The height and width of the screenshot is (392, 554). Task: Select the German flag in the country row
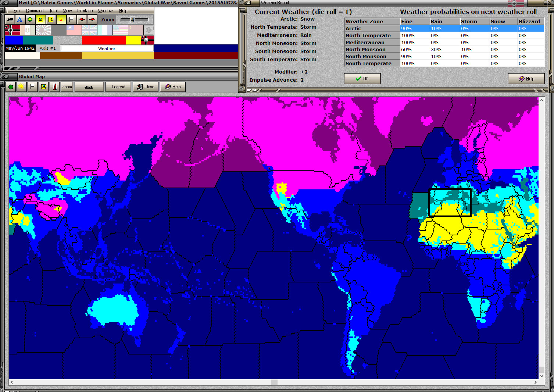tap(12, 30)
